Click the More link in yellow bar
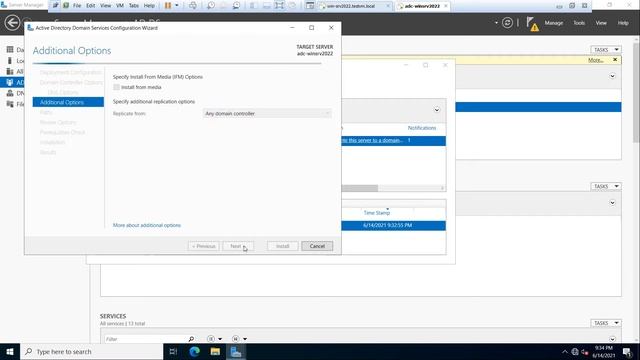 [x=596, y=60]
